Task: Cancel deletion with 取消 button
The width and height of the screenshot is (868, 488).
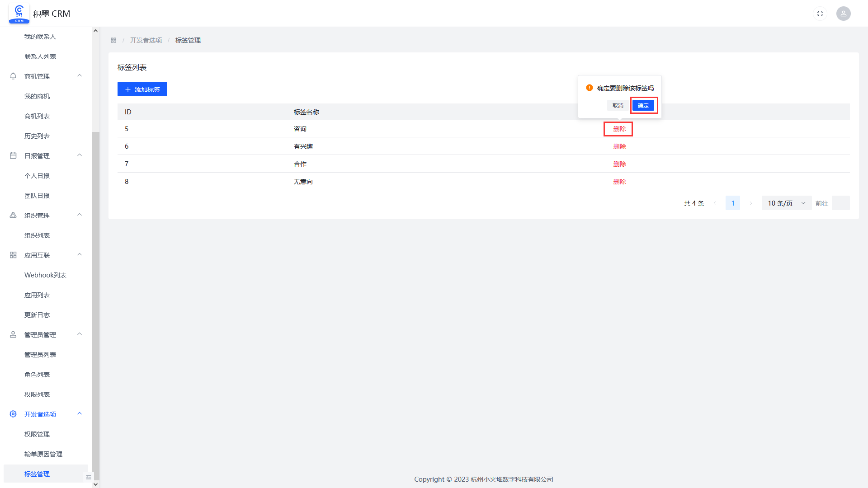Action: (618, 105)
